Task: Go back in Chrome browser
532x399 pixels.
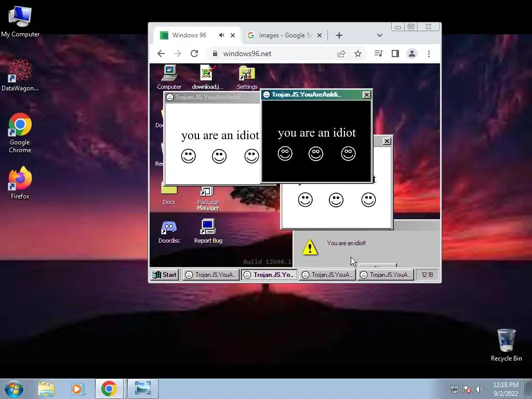Action: tap(161, 54)
